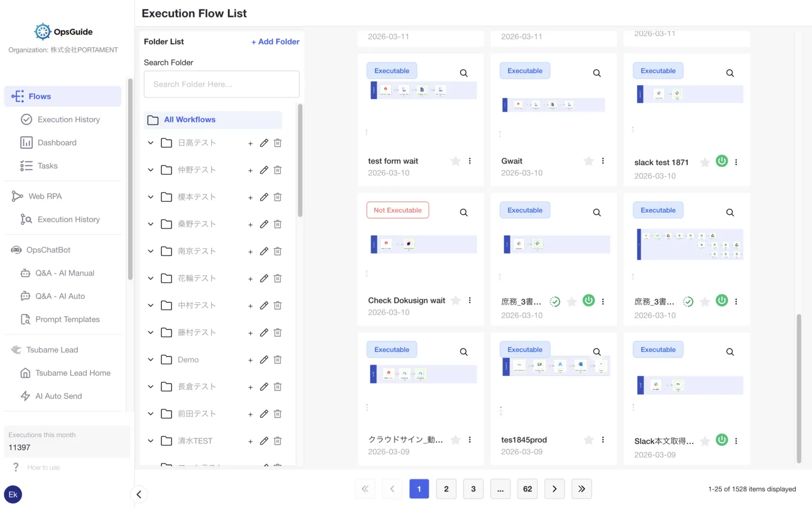
Task: Expand the 南京テスト folder
Action: 151,251
